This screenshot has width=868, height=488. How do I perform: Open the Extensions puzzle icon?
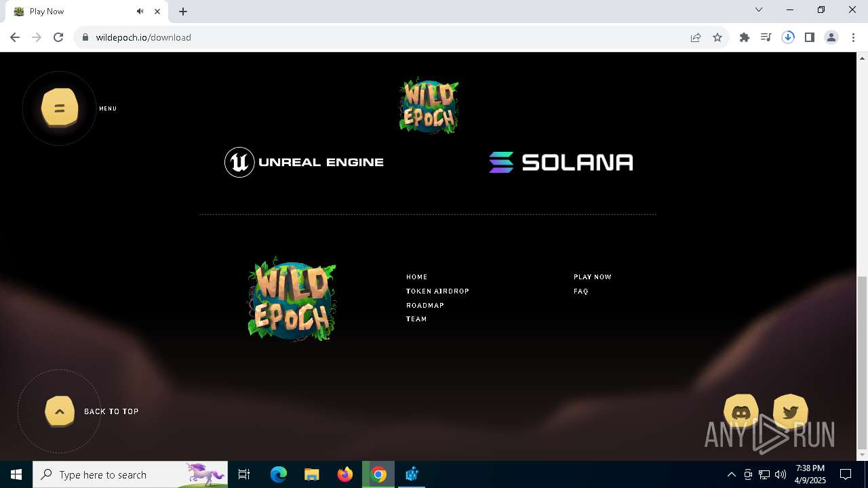(x=745, y=37)
